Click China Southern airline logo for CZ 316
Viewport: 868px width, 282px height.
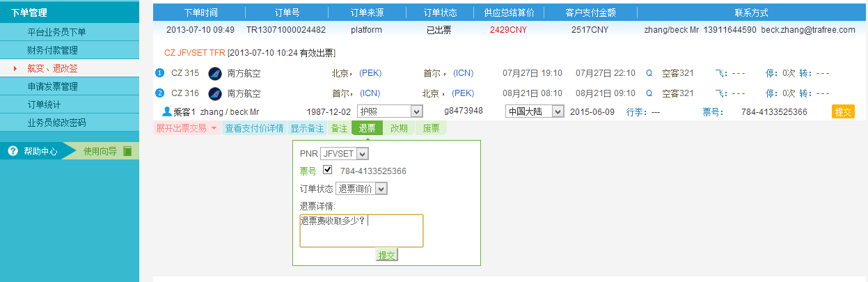coord(214,93)
